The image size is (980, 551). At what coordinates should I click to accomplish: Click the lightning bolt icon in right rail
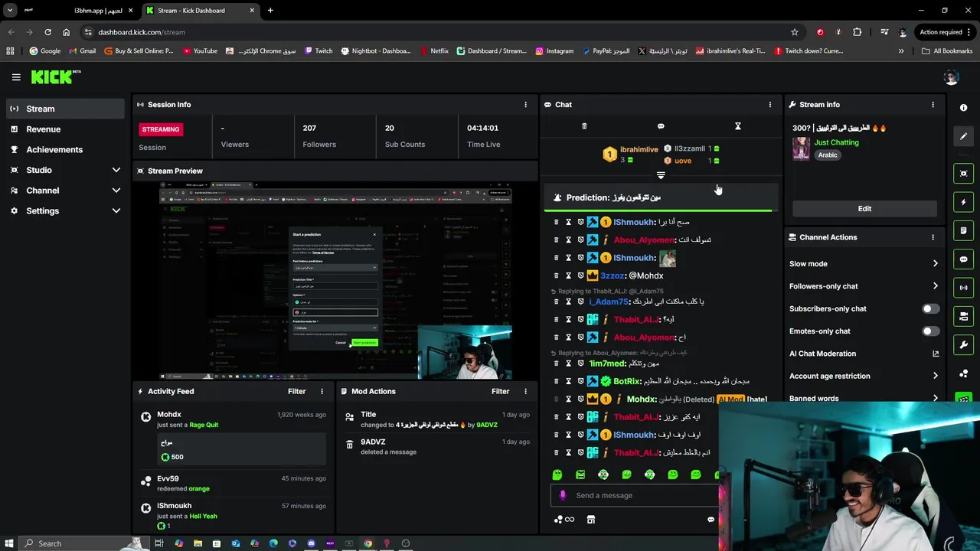pos(964,202)
